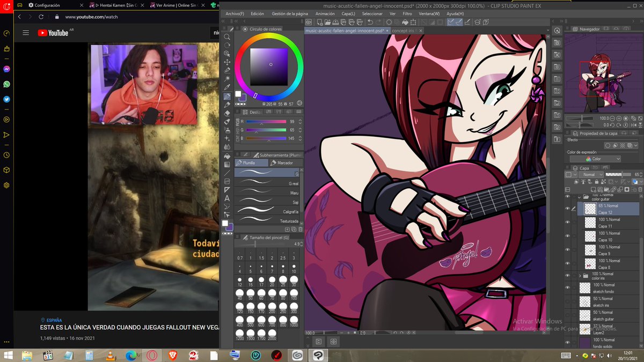Open Quick Access search icon in right dock

coord(557,31)
